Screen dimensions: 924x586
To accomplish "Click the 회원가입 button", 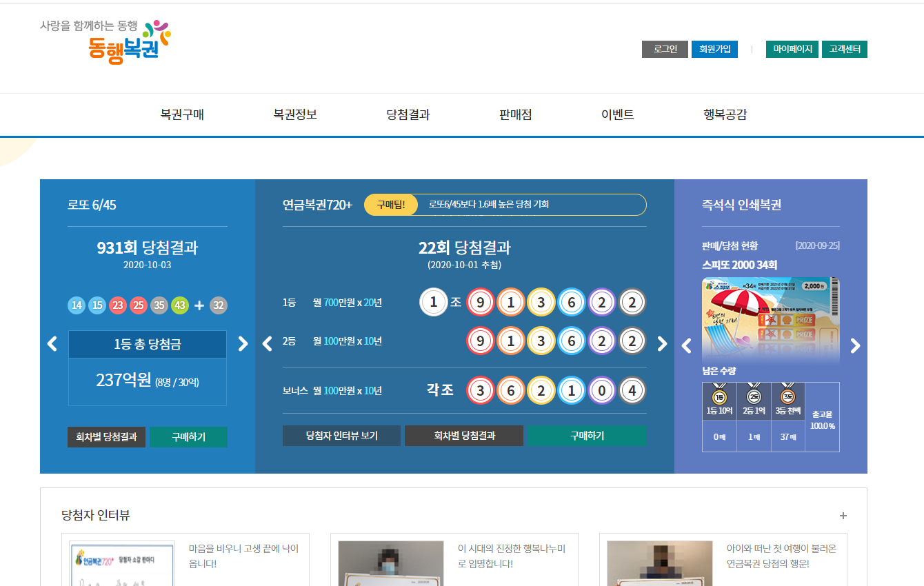I will pyautogui.click(x=714, y=50).
